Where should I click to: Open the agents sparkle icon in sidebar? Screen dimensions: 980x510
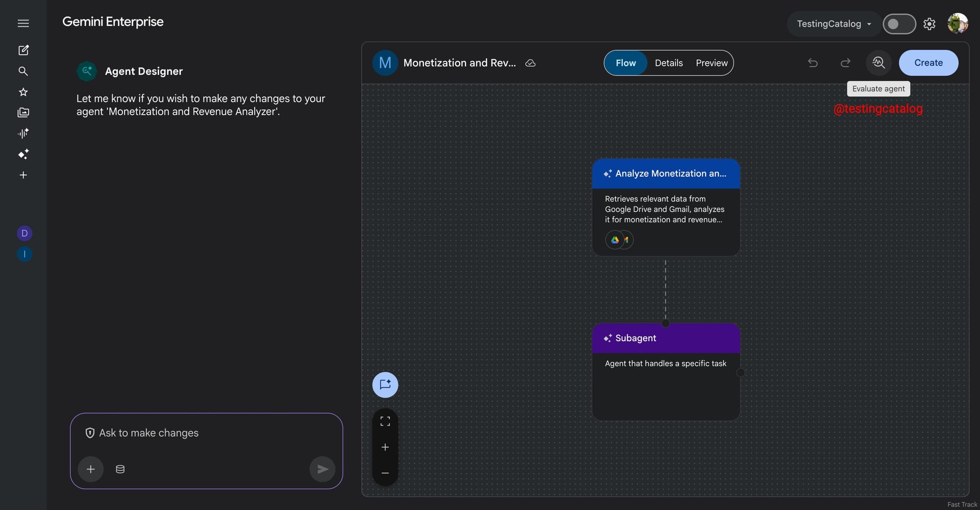[x=23, y=154]
